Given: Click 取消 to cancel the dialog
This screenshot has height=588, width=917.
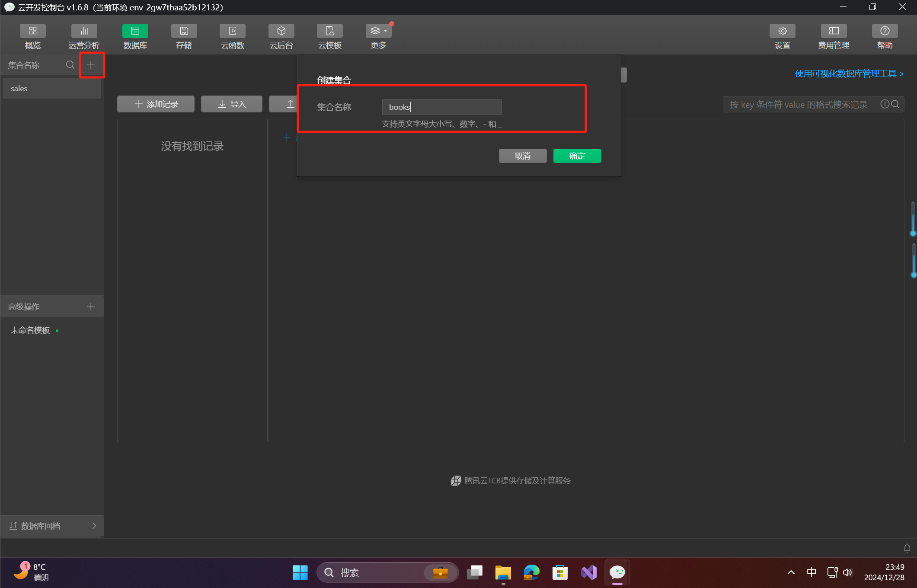Looking at the screenshot, I should pos(522,156).
